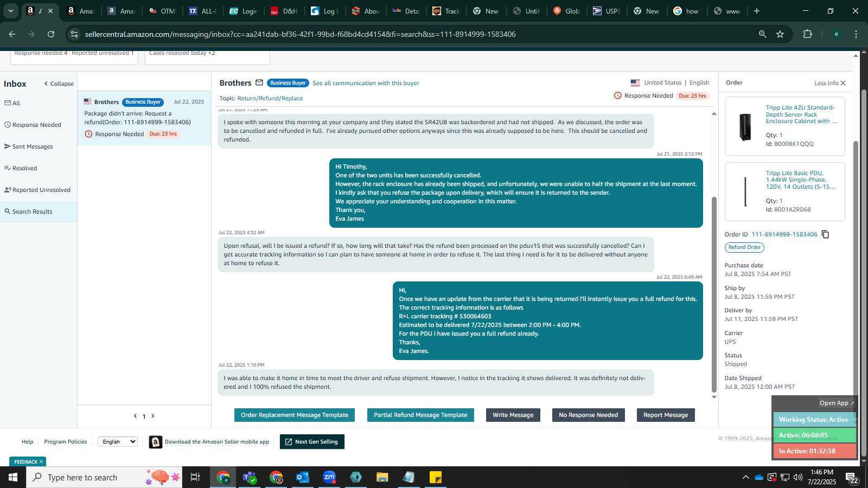The height and width of the screenshot is (488, 868).
Task: Collapse the Inbox sidebar
Action: click(59, 84)
